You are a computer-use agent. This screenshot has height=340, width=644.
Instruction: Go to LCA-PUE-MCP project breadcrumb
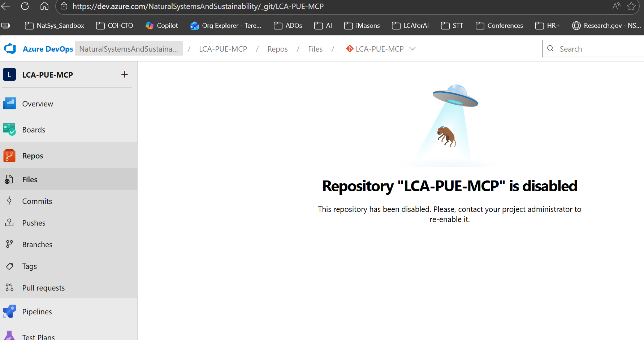coord(223,49)
